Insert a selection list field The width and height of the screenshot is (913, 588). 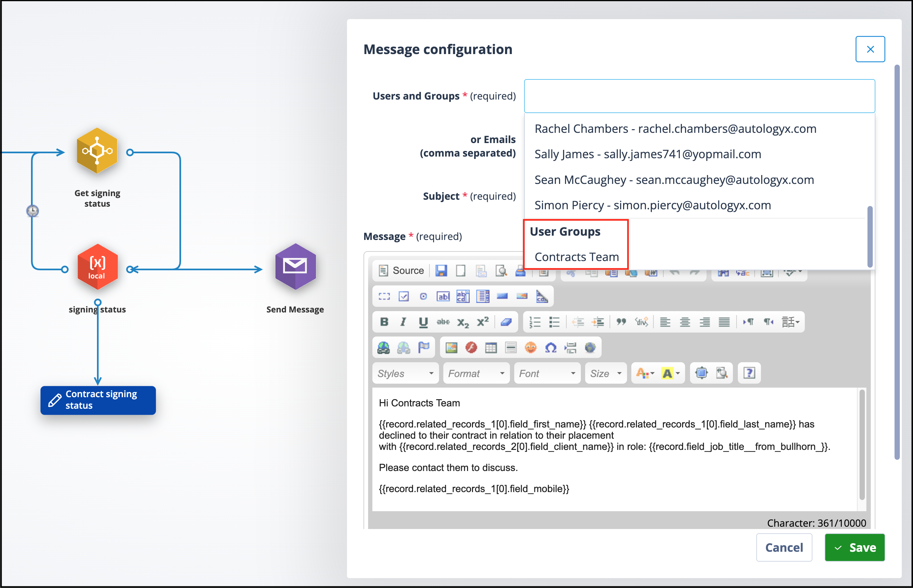[x=483, y=297]
